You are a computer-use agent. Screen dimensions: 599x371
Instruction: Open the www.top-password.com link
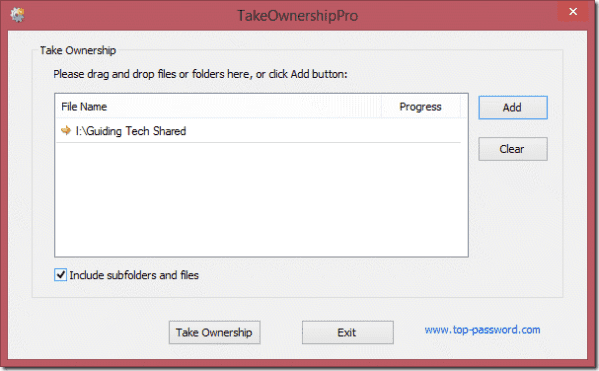pyautogui.click(x=482, y=330)
